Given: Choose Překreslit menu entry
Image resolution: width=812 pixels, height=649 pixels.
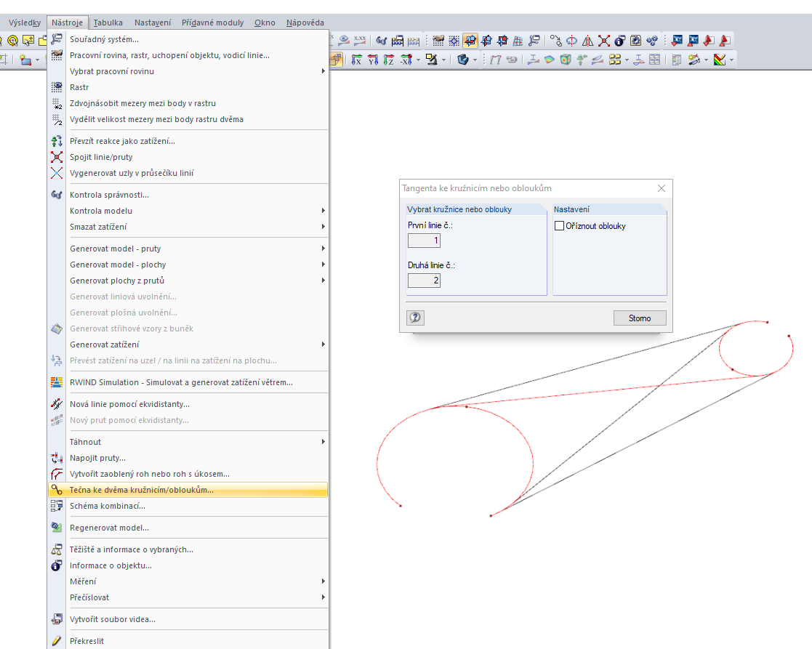Looking at the screenshot, I should click(x=188, y=641).
